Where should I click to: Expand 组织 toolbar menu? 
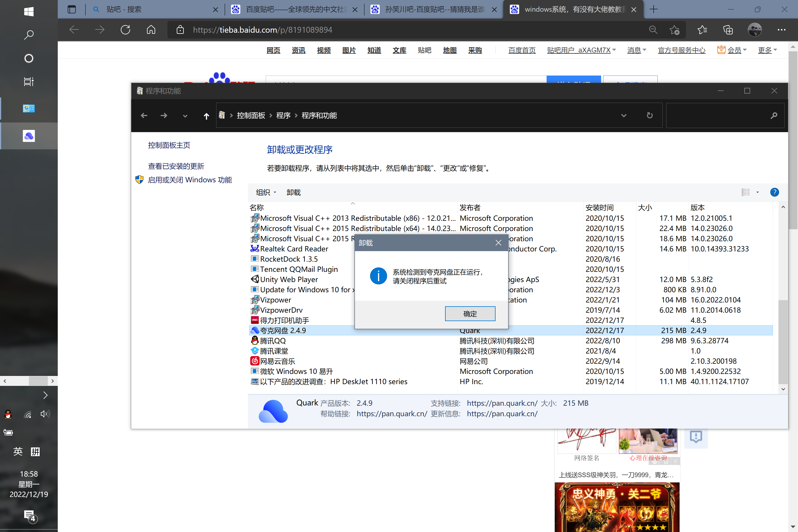pos(266,192)
